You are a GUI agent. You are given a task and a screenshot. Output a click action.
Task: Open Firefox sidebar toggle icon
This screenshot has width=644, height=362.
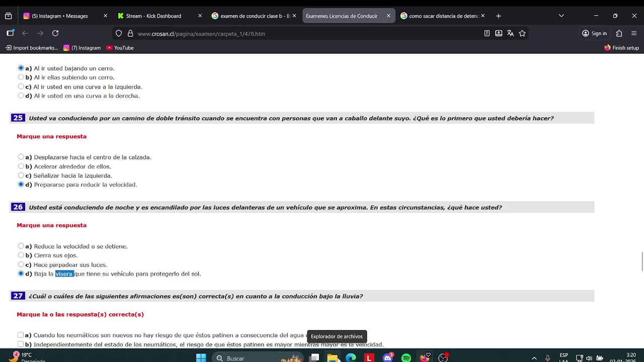point(10,33)
